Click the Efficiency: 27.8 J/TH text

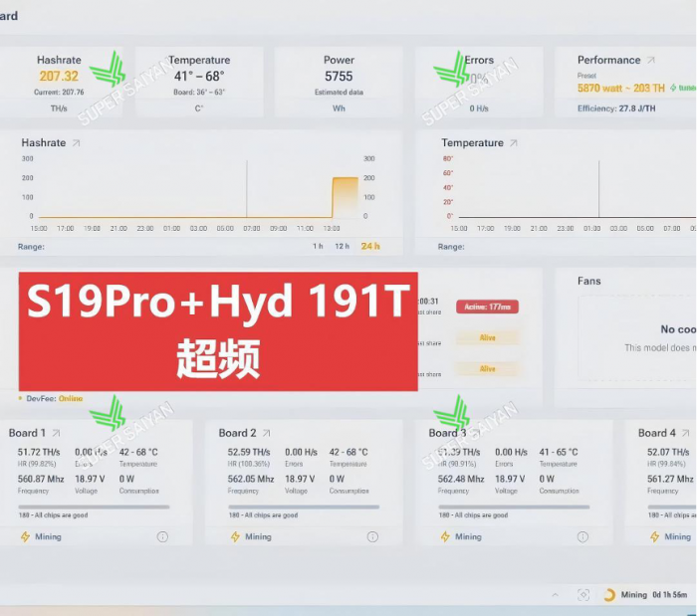pos(616,108)
